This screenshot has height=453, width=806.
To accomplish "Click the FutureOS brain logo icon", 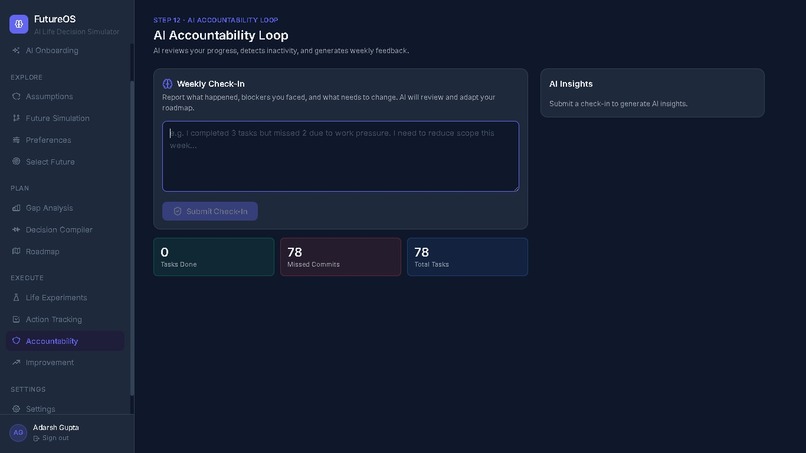I will click(19, 24).
